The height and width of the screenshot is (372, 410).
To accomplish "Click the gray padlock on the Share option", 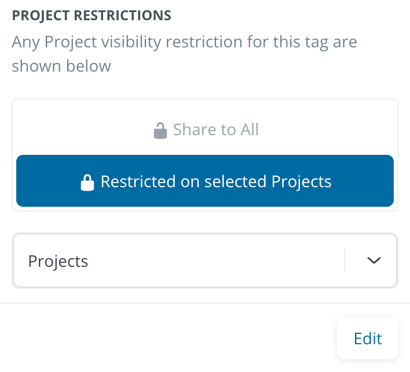I will point(160,130).
